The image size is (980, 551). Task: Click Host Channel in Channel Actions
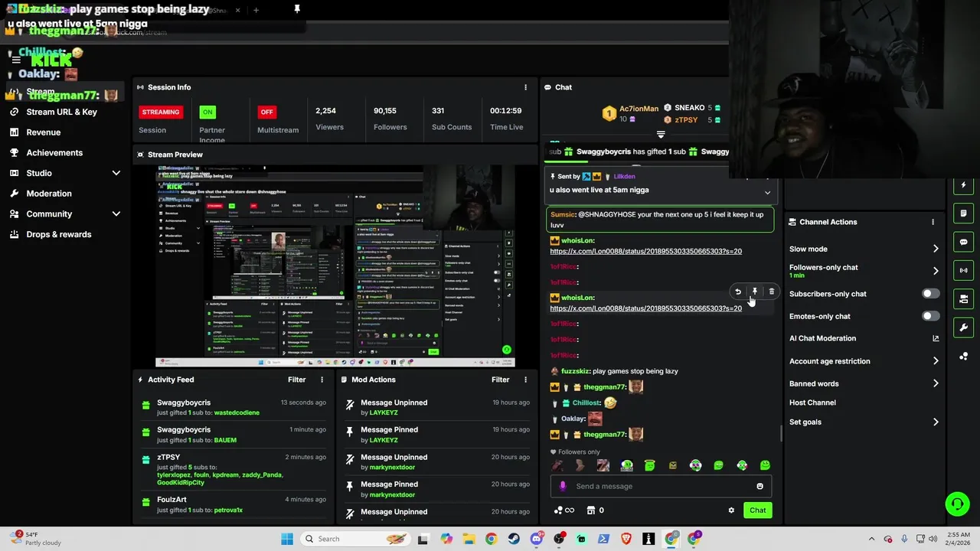coord(812,403)
